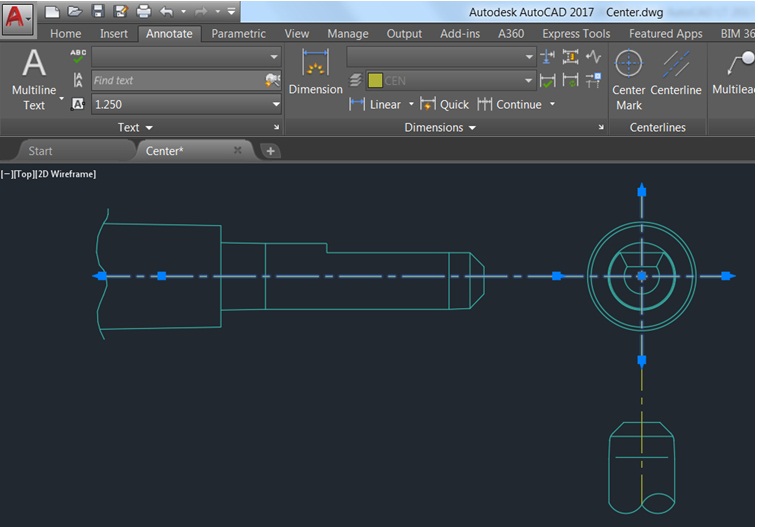
Task: Select the Center Mark tool
Action: [628, 74]
